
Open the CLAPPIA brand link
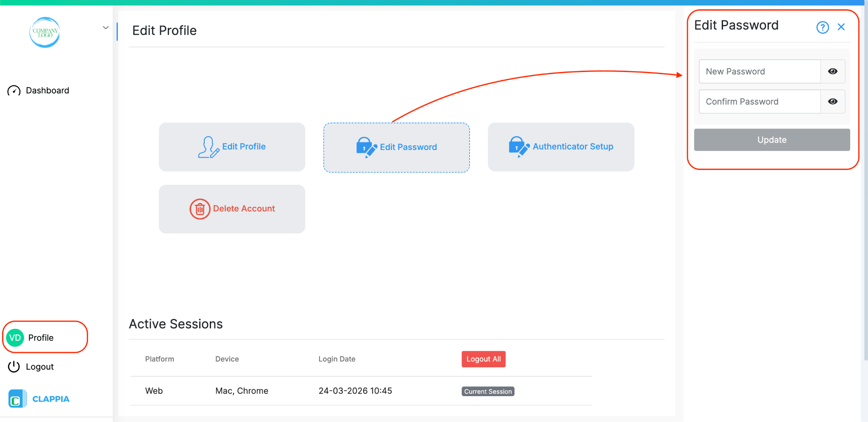click(51, 399)
